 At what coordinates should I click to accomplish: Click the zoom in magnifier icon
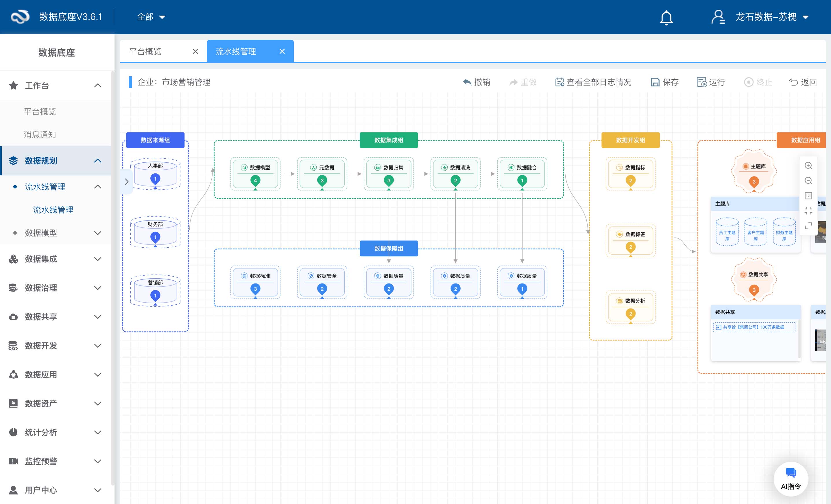pos(808,166)
